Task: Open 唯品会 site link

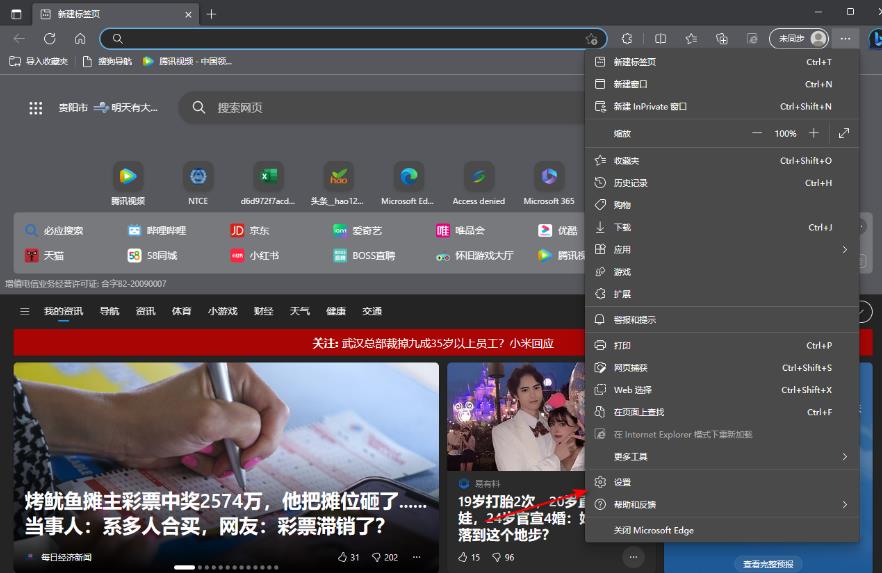Action: [x=460, y=231]
